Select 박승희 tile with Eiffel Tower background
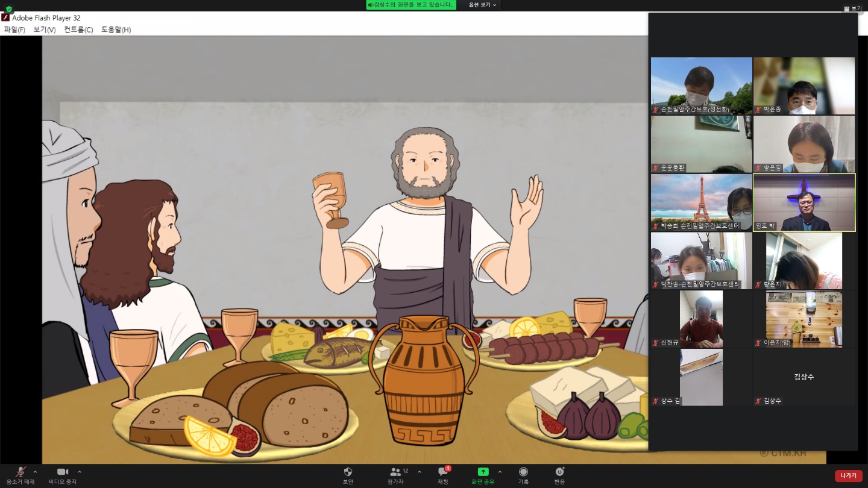This screenshot has height=488, width=868. [702, 202]
